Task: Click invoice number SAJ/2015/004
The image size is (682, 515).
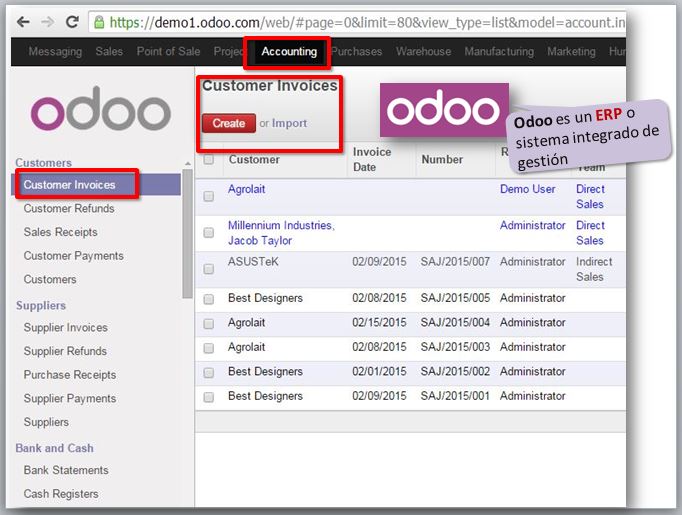Action: pyautogui.click(x=455, y=322)
